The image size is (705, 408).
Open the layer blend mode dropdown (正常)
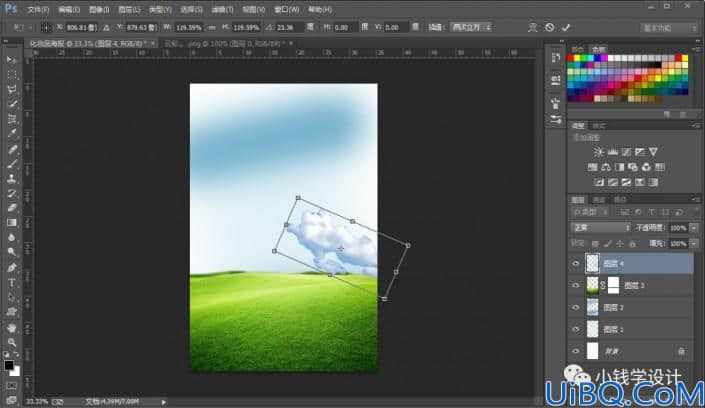click(601, 228)
